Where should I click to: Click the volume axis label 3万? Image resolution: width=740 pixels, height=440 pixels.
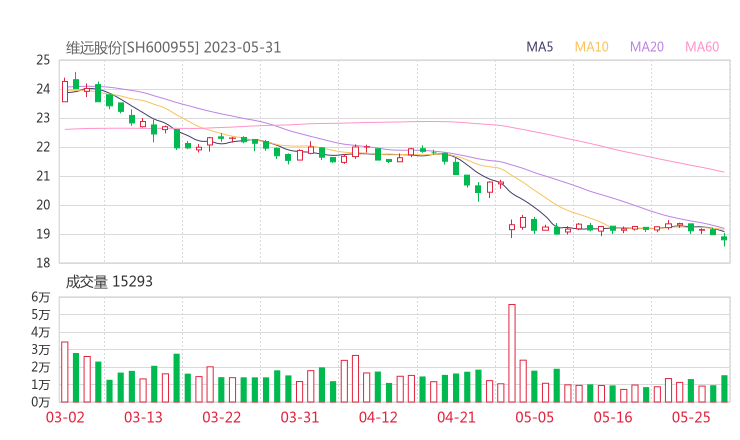[x=41, y=350]
